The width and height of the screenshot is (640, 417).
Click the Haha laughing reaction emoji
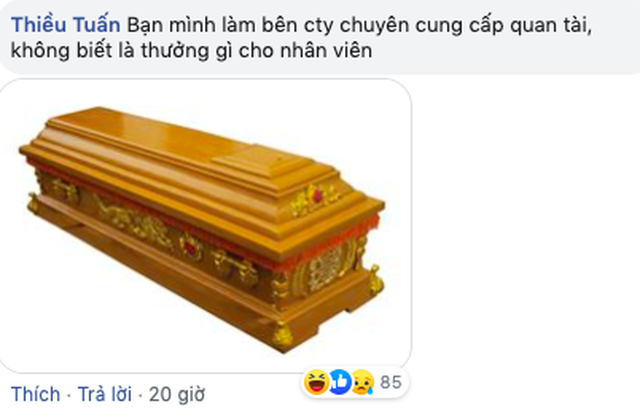(316, 382)
